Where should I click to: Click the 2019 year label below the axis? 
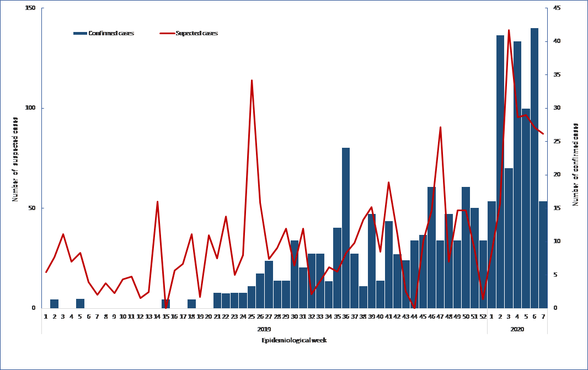coord(264,329)
